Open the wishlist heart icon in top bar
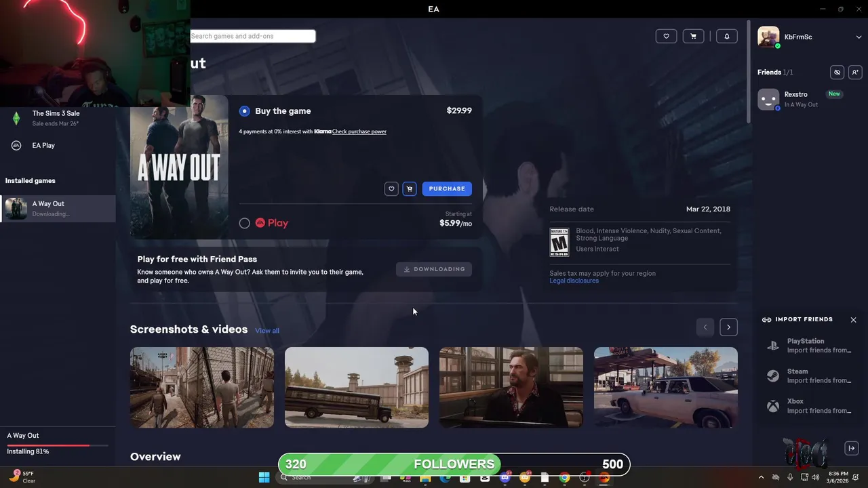Viewport: 868px width, 488px height. coord(666,36)
